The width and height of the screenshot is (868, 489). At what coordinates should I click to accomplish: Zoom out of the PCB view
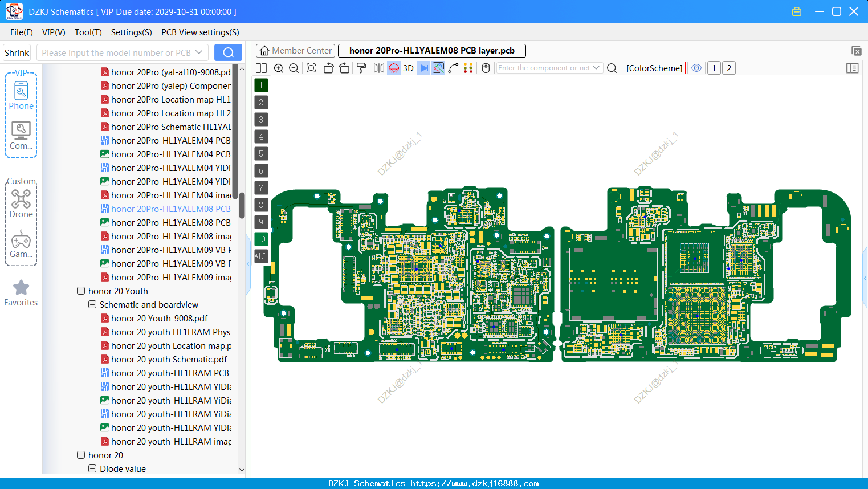[x=294, y=68]
